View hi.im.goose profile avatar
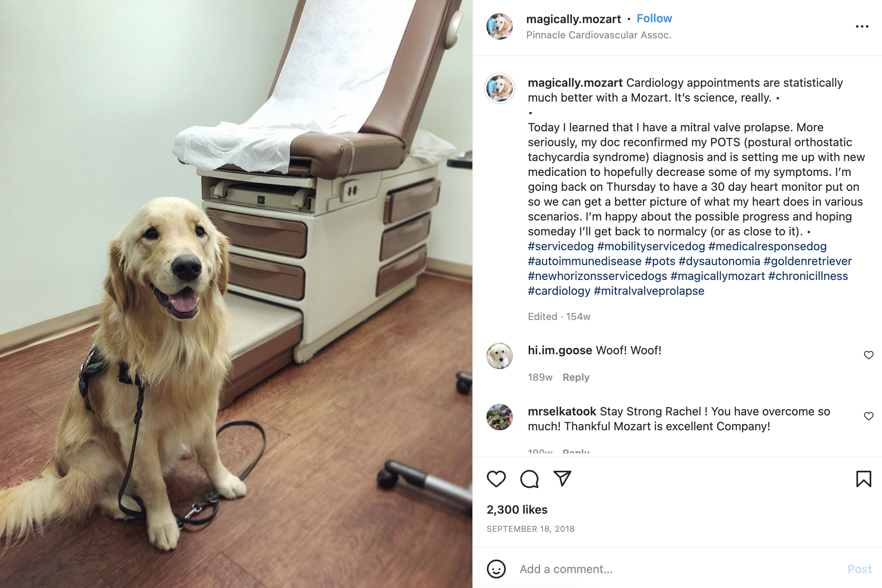The height and width of the screenshot is (588, 882). pos(500,356)
